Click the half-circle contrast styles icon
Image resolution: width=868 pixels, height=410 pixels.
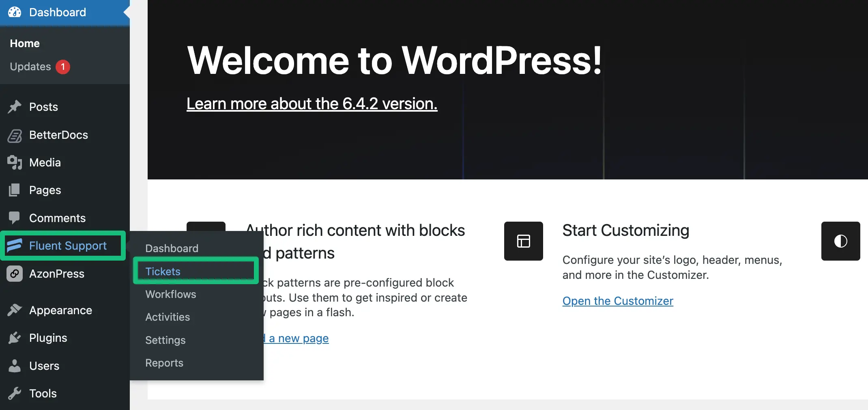click(x=841, y=241)
